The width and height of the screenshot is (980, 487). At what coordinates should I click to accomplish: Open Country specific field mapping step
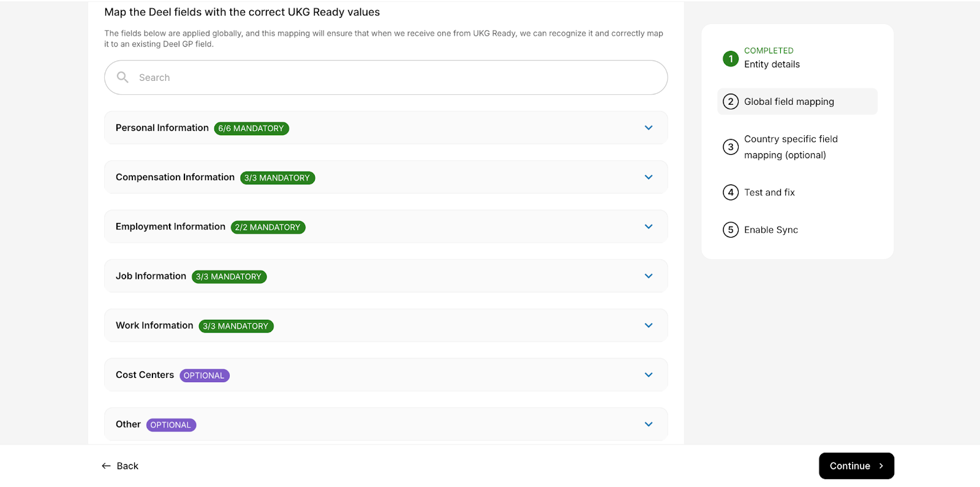[791, 147]
